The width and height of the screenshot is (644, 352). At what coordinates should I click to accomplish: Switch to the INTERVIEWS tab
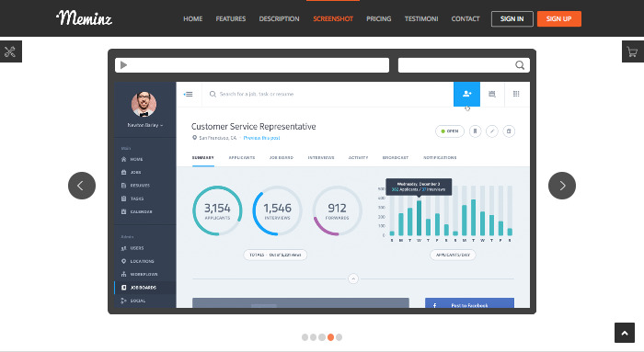point(321,158)
